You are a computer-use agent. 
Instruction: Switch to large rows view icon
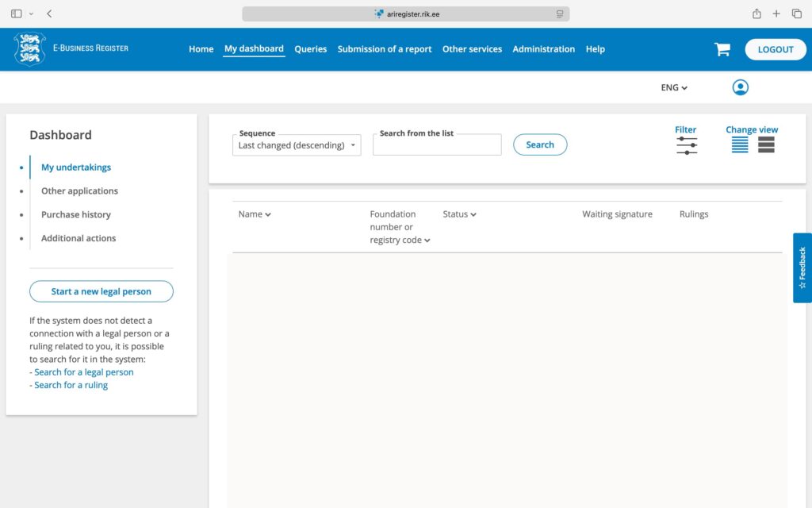coord(766,144)
